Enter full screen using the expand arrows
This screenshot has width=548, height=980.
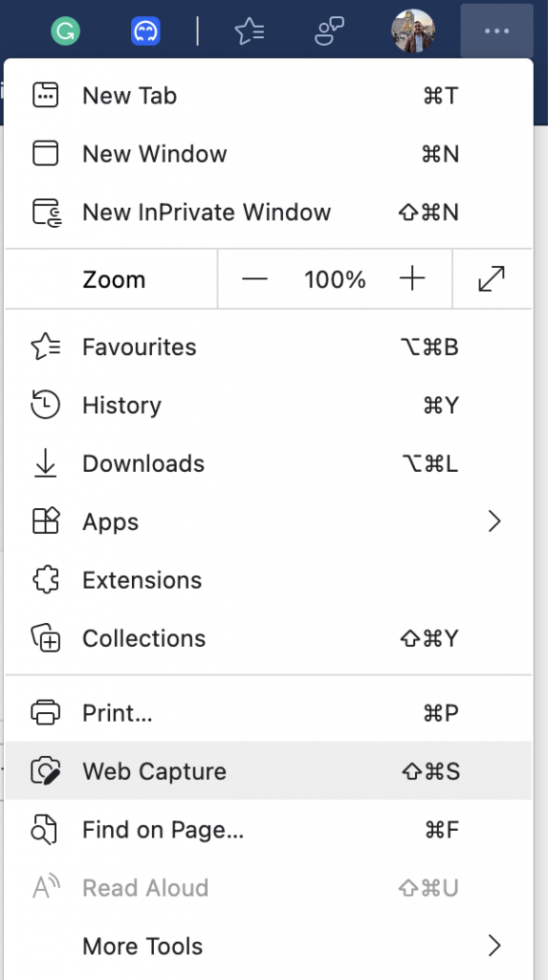click(x=492, y=279)
